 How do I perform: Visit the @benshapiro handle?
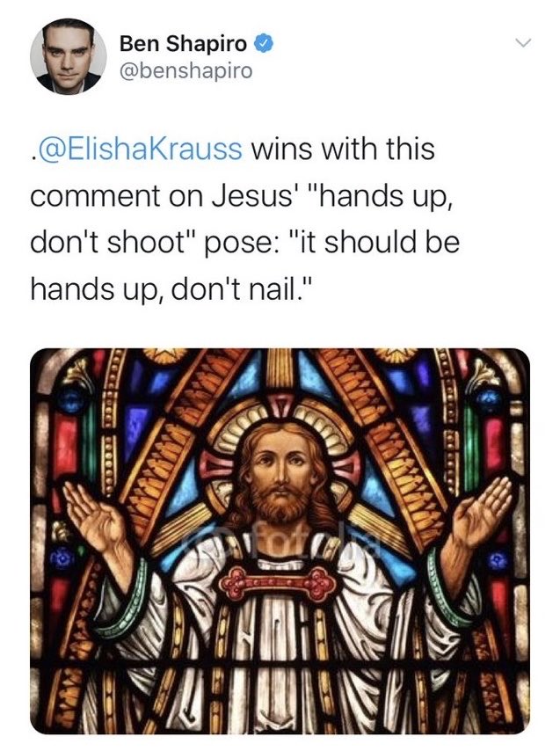tap(185, 71)
